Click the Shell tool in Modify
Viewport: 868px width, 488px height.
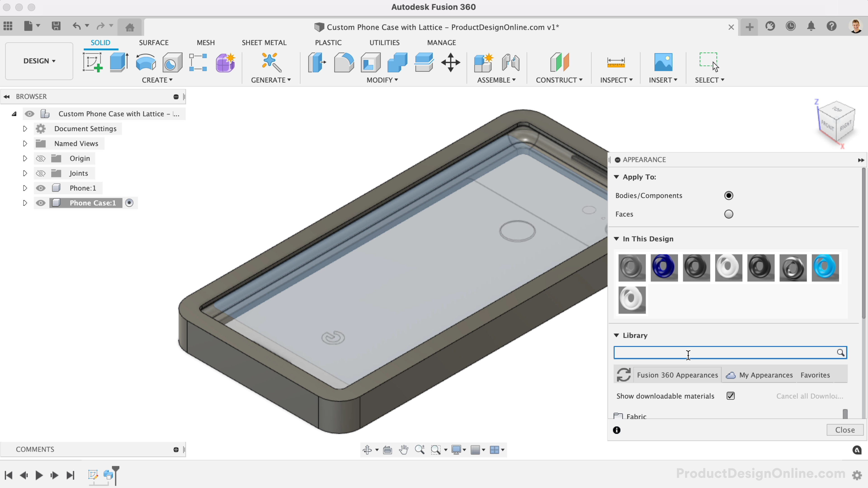[x=370, y=62]
